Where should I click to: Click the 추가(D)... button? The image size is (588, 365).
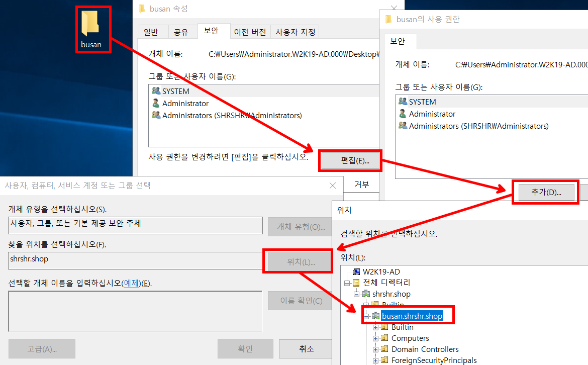(x=546, y=192)
